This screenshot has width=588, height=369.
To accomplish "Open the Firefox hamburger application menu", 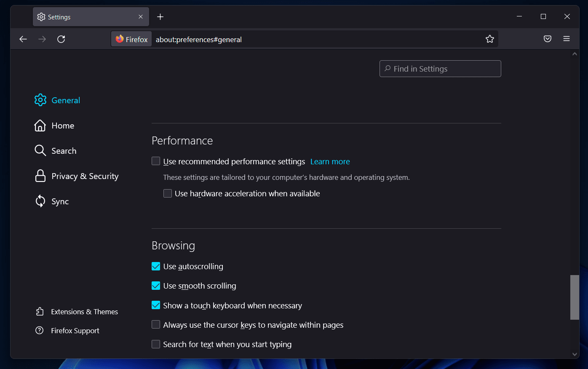I will point(566,39).
